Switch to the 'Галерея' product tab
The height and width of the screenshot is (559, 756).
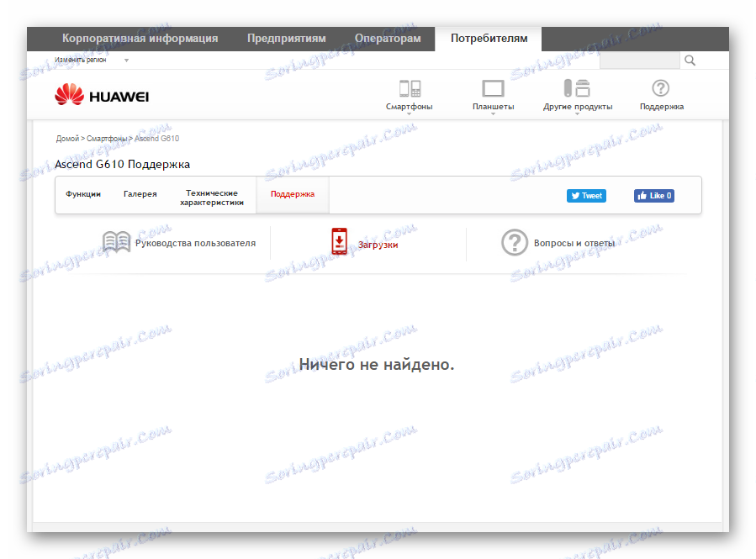click(140, 194)
